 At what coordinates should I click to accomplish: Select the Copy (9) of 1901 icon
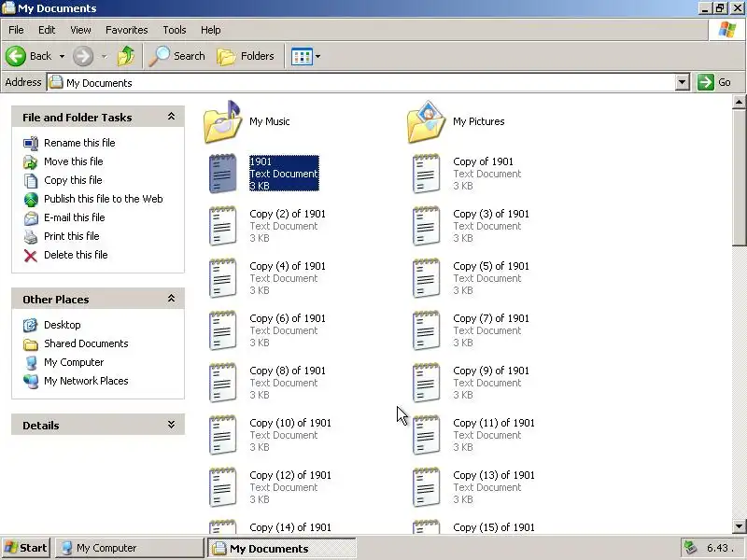point(426,383)
